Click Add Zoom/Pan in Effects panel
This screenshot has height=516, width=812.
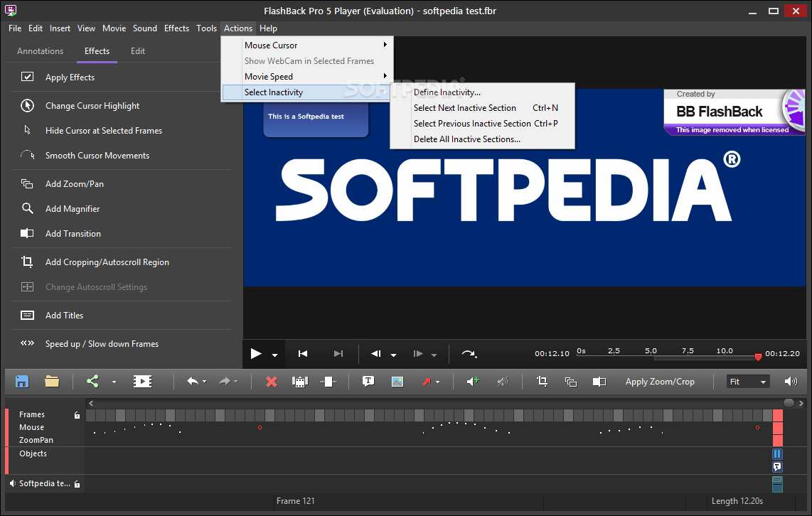[74, 184]
